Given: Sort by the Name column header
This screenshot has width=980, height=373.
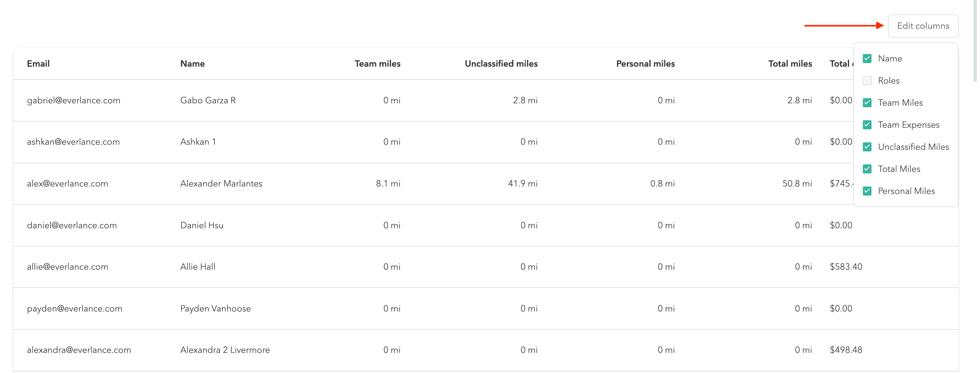Looking at the screenshot, I should 193,64.
